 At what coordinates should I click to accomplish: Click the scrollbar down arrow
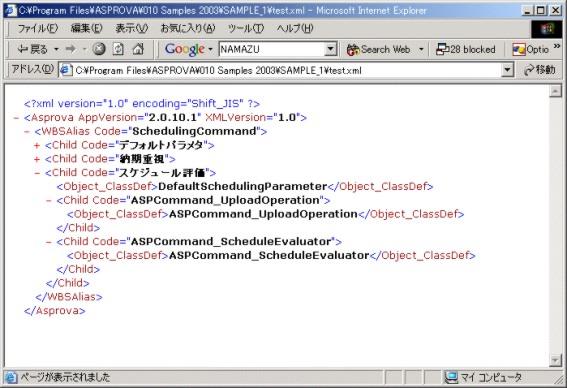(x=555, y=360)
